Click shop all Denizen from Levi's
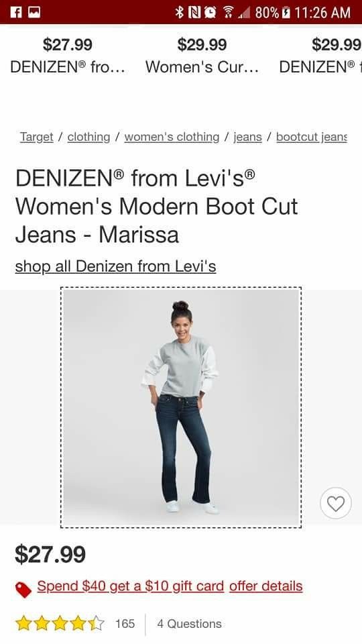The height and width of the screenshot is (644, 362). pos(115,266)
